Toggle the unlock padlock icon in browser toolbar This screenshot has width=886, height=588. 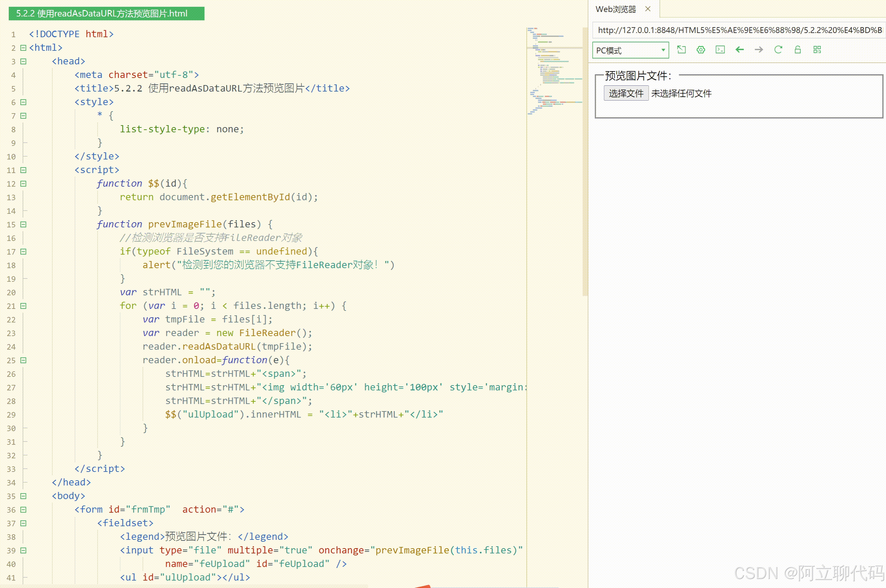click(x=797, y=49)
